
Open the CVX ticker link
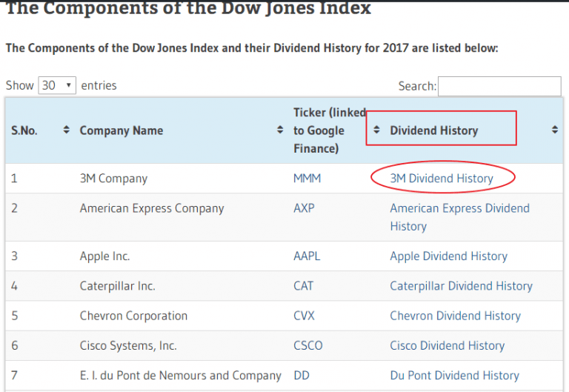coord(304,316)
